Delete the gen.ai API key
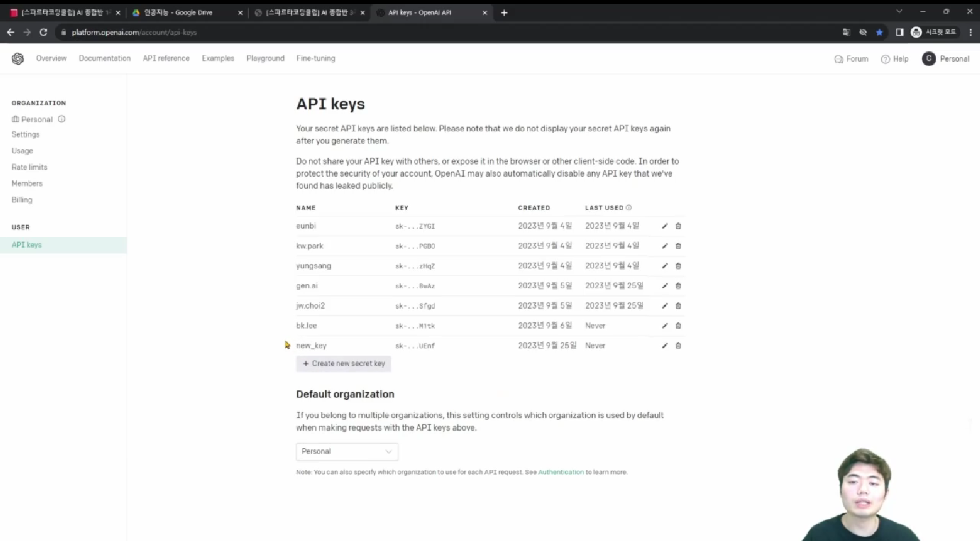The width and height of the screenshot is (980, 541). 678,285
